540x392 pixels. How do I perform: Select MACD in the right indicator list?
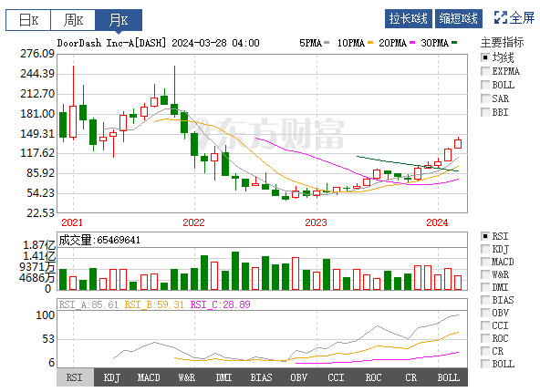click(485, 262)
